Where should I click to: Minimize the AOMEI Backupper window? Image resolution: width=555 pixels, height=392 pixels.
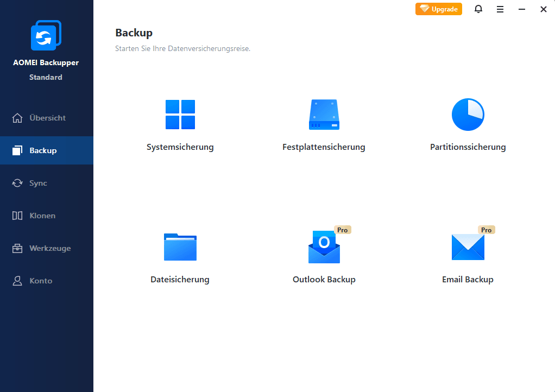pyautogui.click(x=522, y=9)
